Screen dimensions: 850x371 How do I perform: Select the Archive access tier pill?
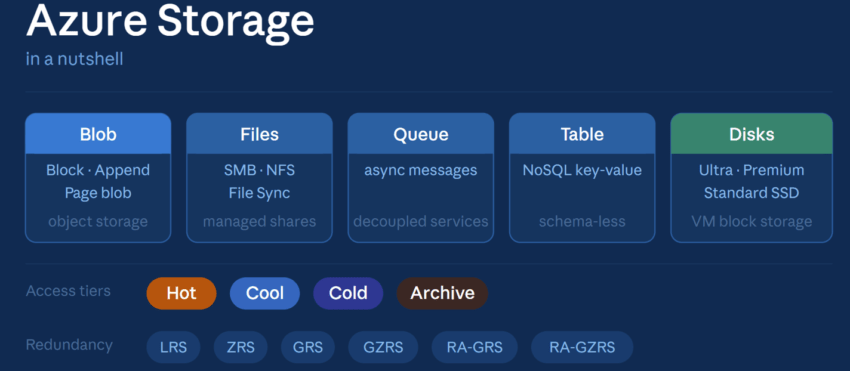coord(442,293)
